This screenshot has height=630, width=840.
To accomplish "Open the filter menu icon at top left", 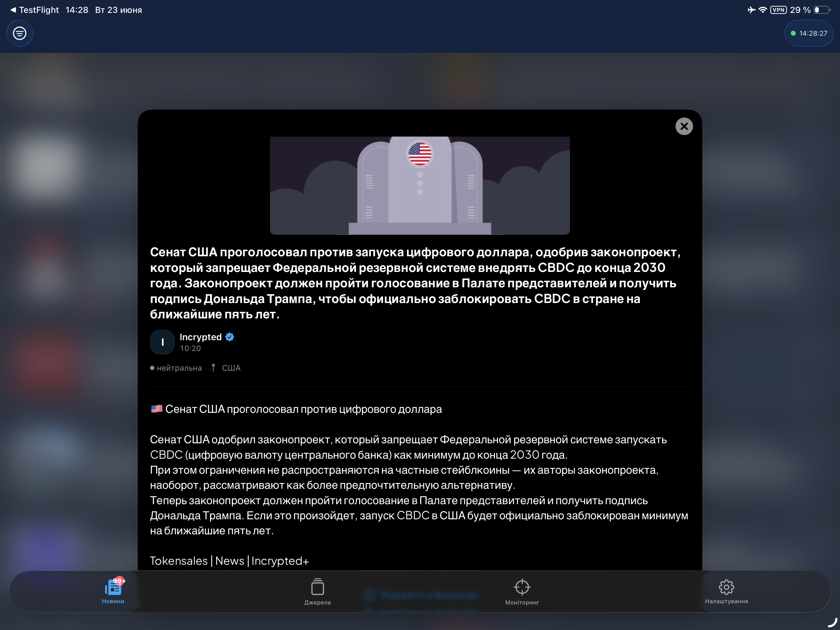I will point(20,34).
